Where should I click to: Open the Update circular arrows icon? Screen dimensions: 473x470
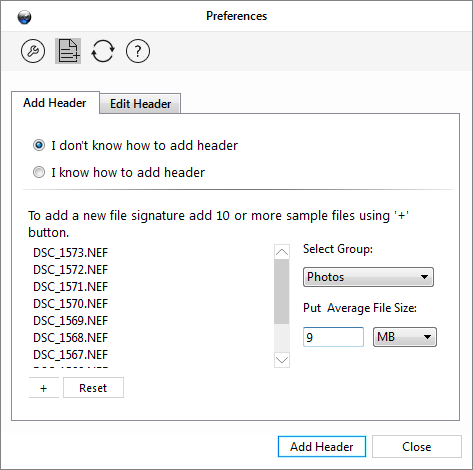coord(103,51)
